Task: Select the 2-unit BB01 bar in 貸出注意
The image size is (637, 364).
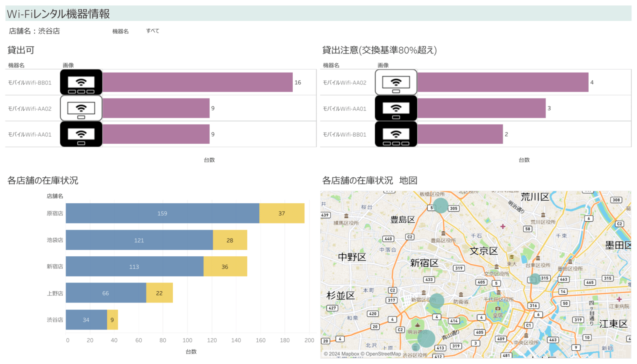Action: click(x=460, y=134)
